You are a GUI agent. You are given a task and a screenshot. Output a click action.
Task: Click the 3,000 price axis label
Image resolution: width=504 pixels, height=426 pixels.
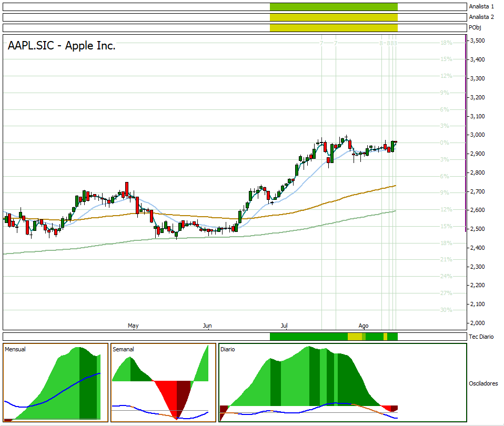click(478, 135)
